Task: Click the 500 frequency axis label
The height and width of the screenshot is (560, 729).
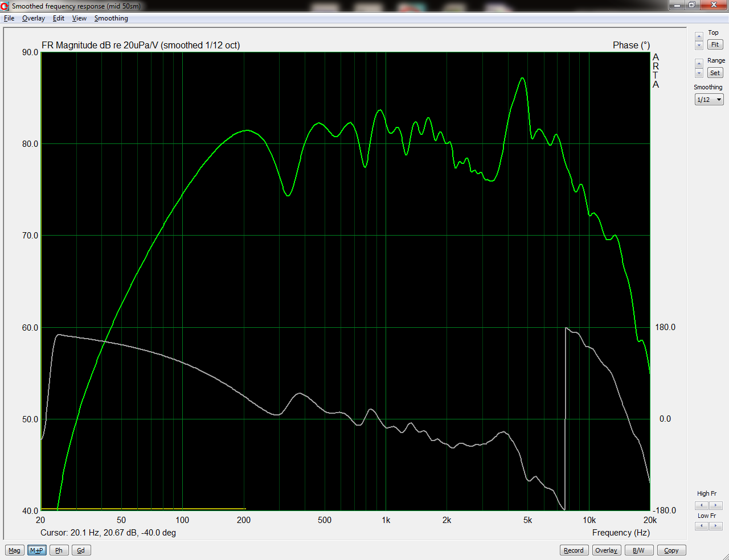Action: 325,520
